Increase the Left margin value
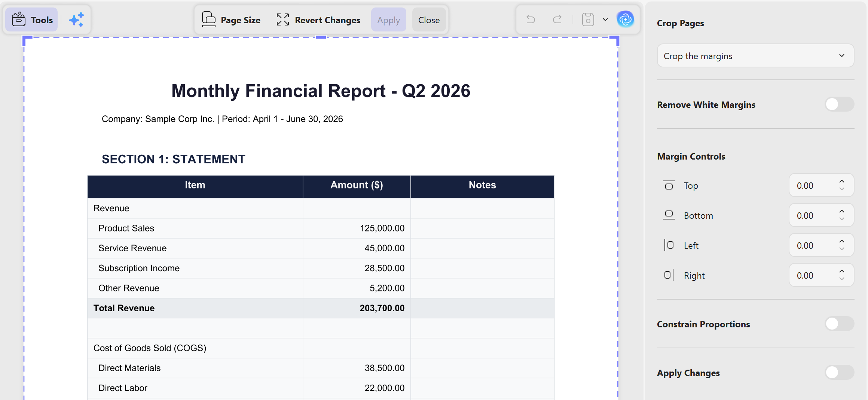Screen dimensions: 868x400 pyautogui.click(x=842, y=241)
